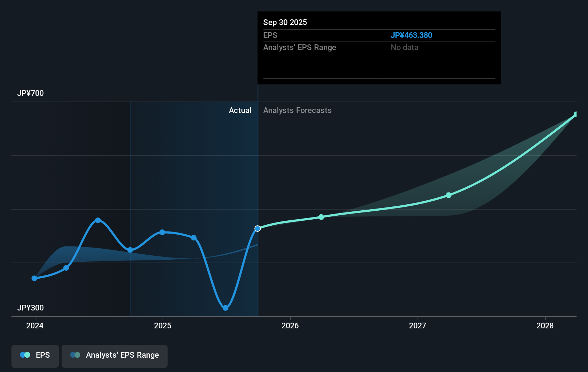Select the Analysts Forecasts section label
588x372 pixels.
297,110
